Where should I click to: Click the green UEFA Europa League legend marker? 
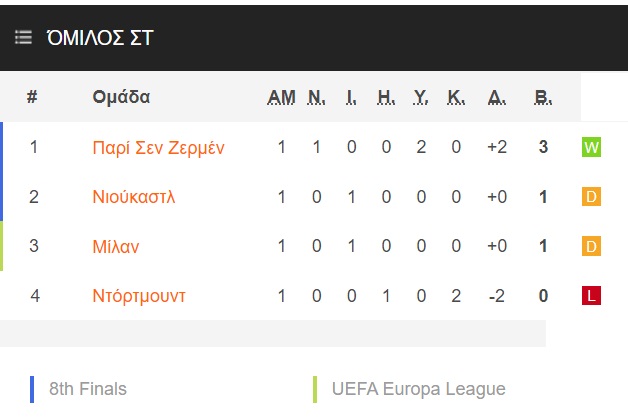point(315,389)
